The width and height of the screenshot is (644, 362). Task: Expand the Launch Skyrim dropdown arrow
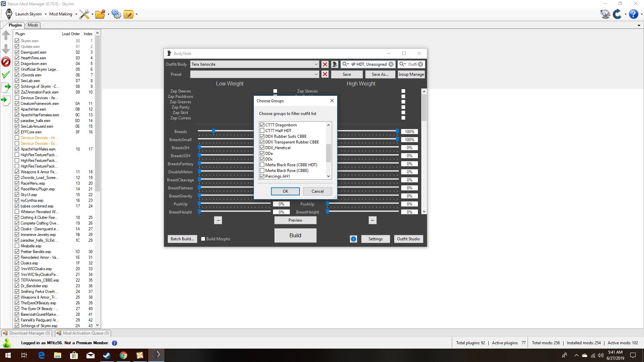46,14
